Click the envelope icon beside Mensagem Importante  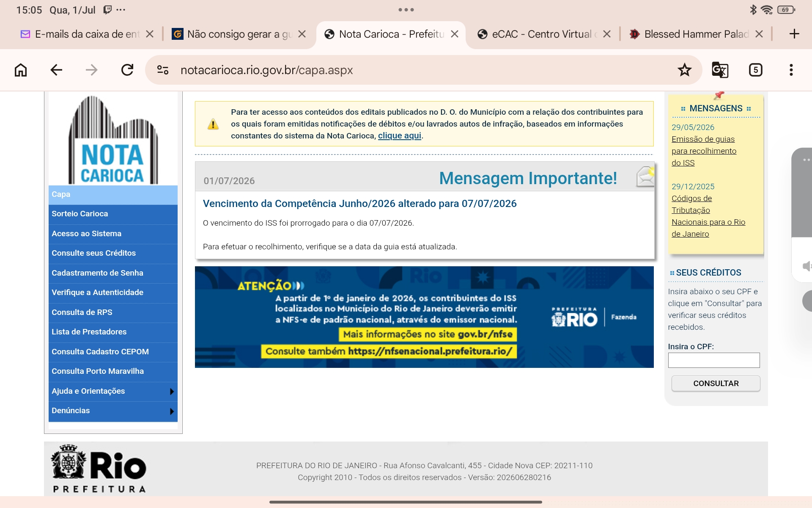pos(645,176)
